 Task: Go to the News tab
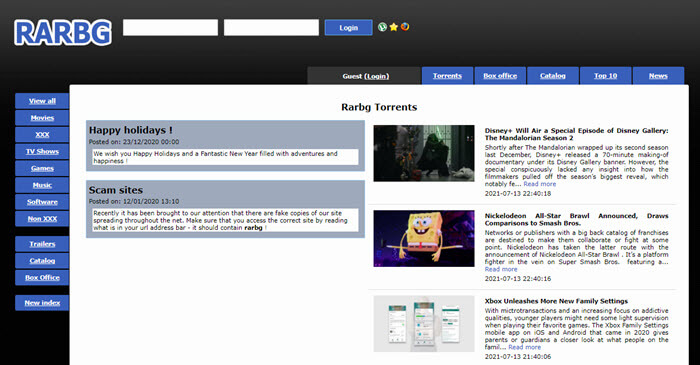tap(658, 76)
